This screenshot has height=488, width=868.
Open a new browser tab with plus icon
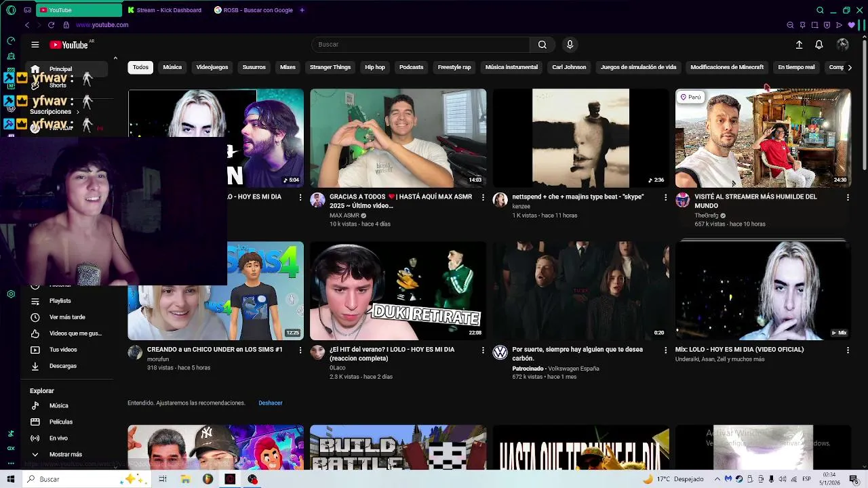[302, 10]
